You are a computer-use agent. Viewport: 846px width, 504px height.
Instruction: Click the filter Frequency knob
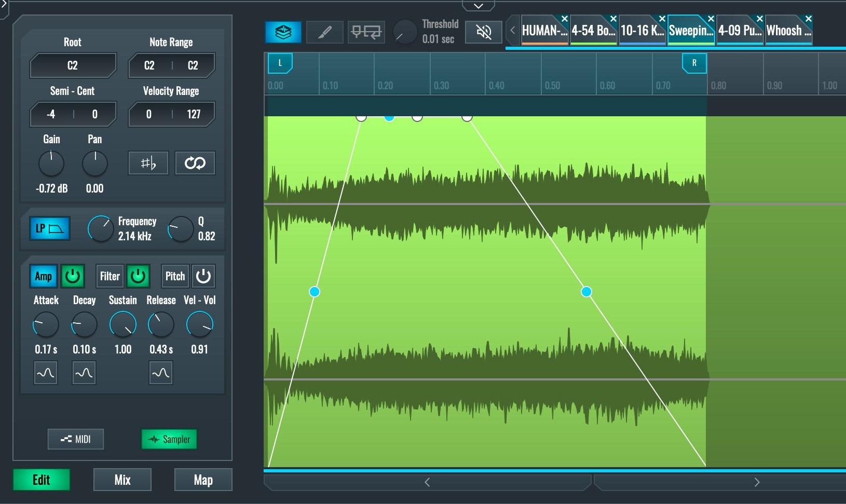pos(101,229)
